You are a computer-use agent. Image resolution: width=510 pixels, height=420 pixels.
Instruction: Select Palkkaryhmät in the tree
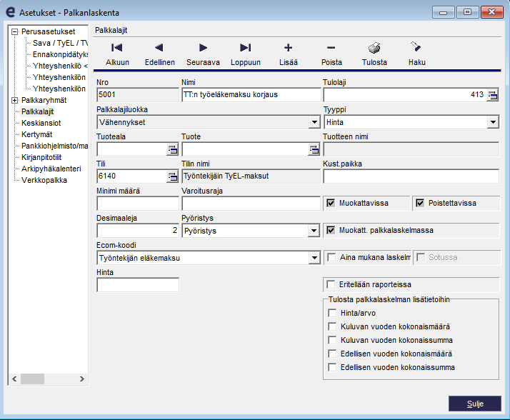[x=44, y=100]
